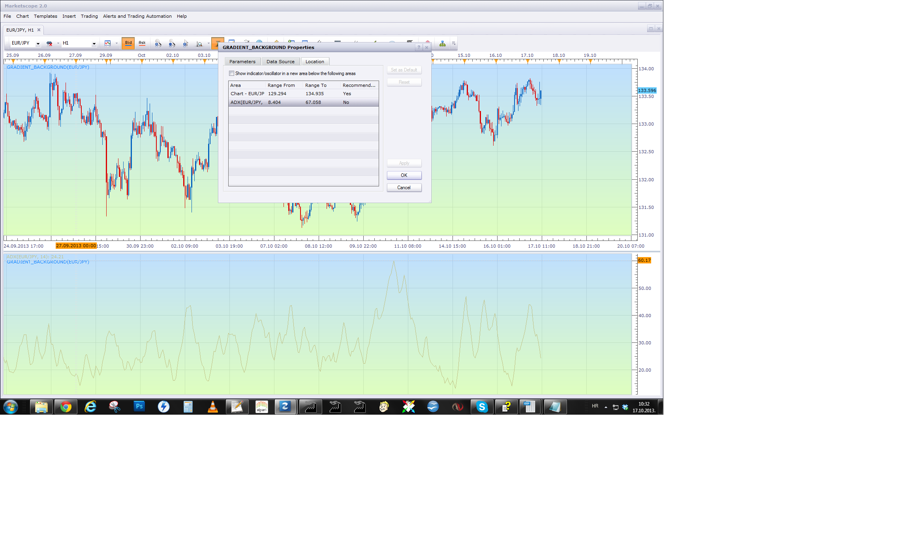This screenshot has height=560, width=924.
Task: Click the zoom in magnifier icon
Action: click(158, 43)
